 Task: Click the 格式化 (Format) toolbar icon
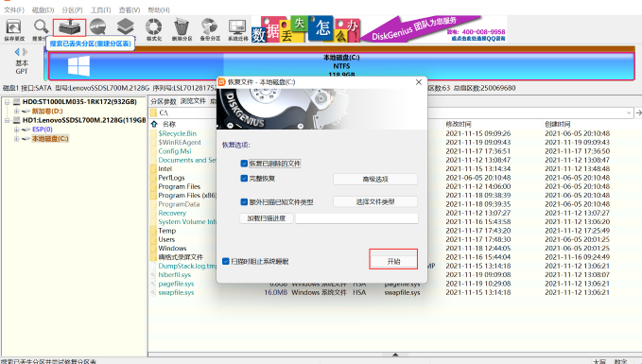[x=153, y=29]
